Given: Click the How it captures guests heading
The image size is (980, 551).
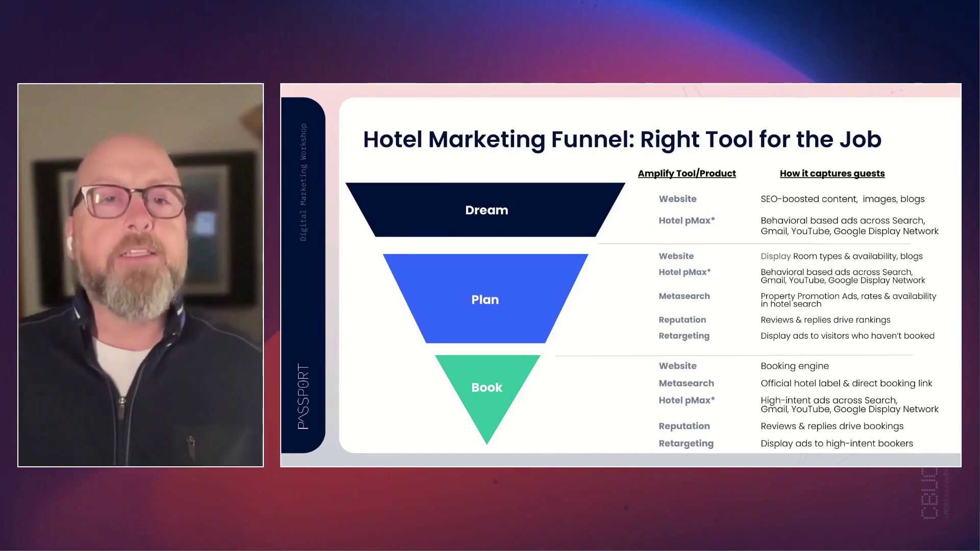Looking at the screenshot, I should [832, 173].
